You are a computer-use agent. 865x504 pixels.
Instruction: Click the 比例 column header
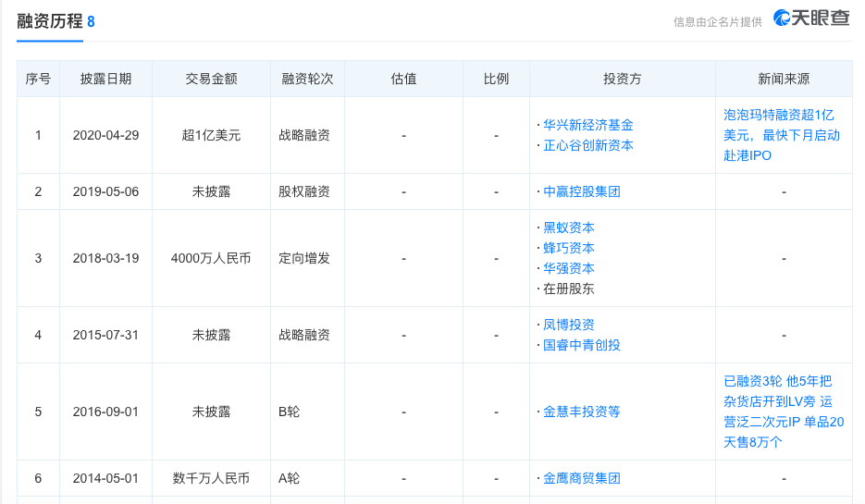(496, 79)
